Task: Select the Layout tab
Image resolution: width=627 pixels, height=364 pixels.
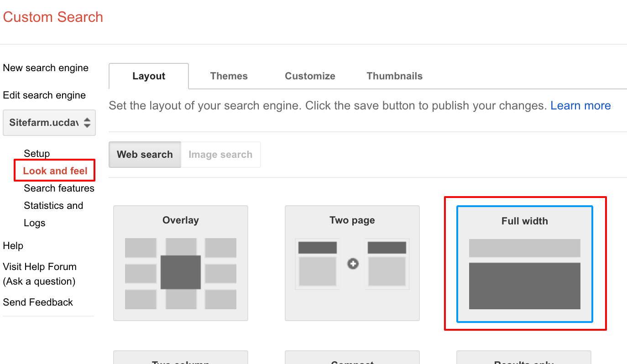Action: (149, 76)
